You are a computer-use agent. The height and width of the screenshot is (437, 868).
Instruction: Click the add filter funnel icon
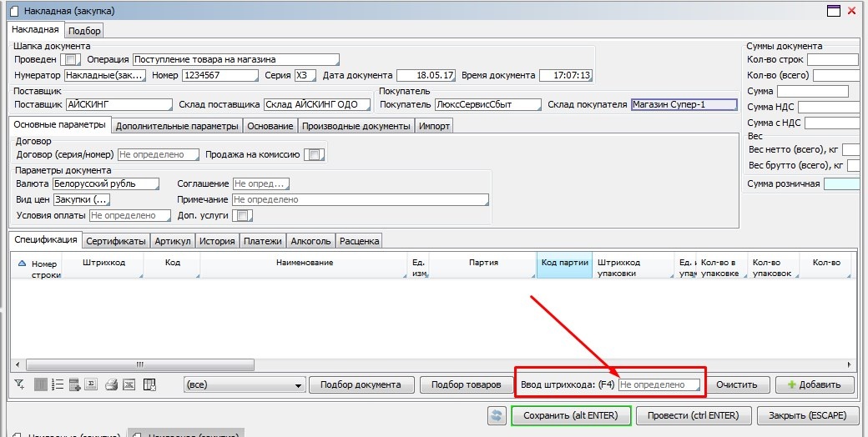click(x=20, y=384)
